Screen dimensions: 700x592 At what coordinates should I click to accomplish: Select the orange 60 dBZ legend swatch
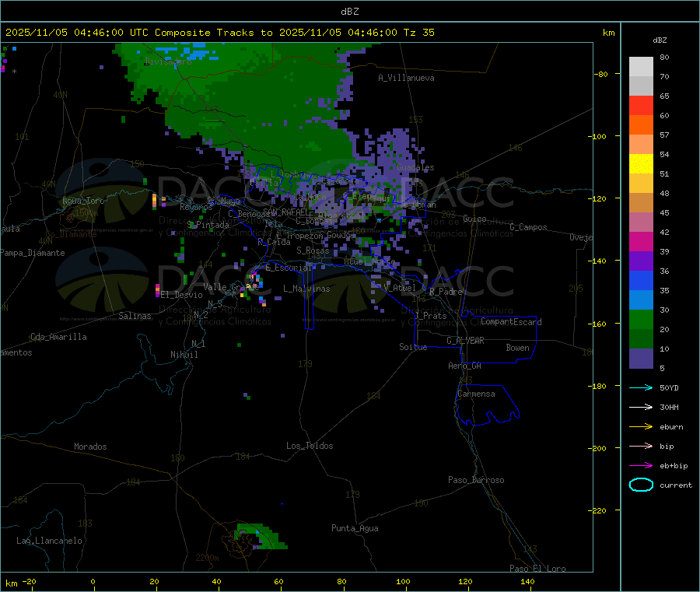pyautogui.click(x=641, y=125)
